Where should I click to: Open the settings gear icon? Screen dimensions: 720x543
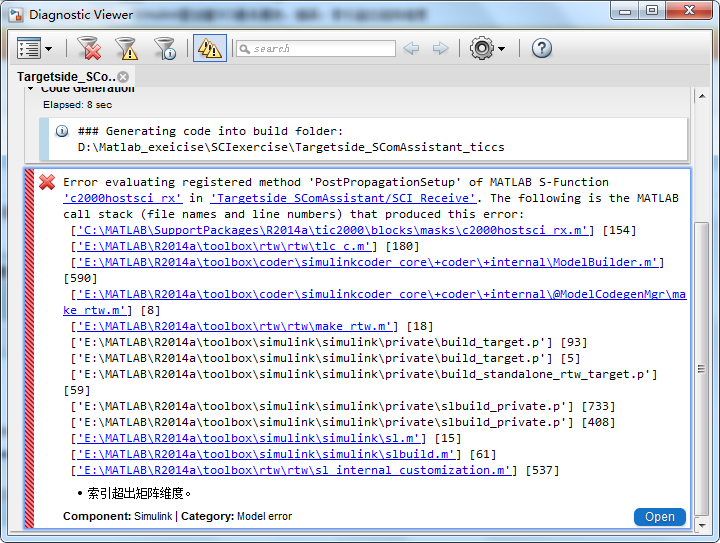coord(482,48)
